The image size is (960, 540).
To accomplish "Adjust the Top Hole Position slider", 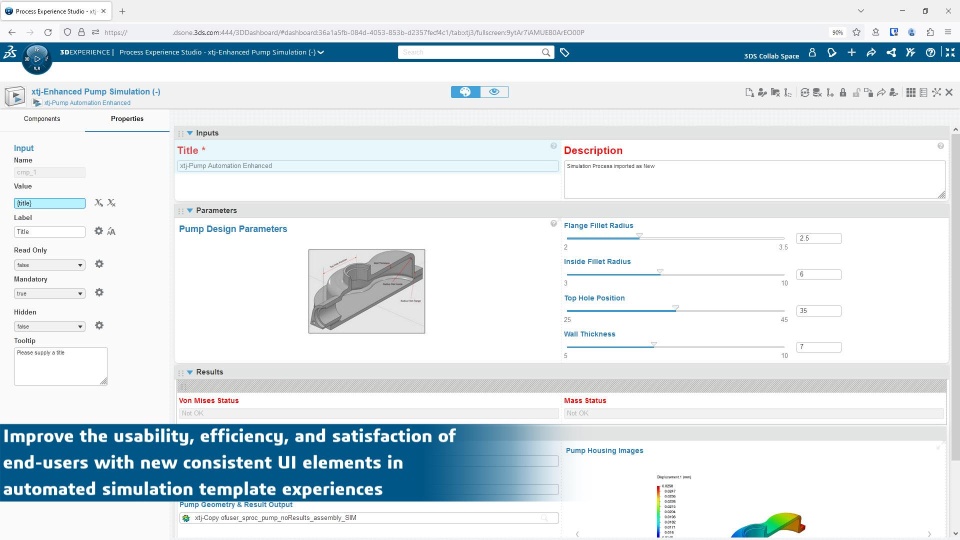I will 675,310.
